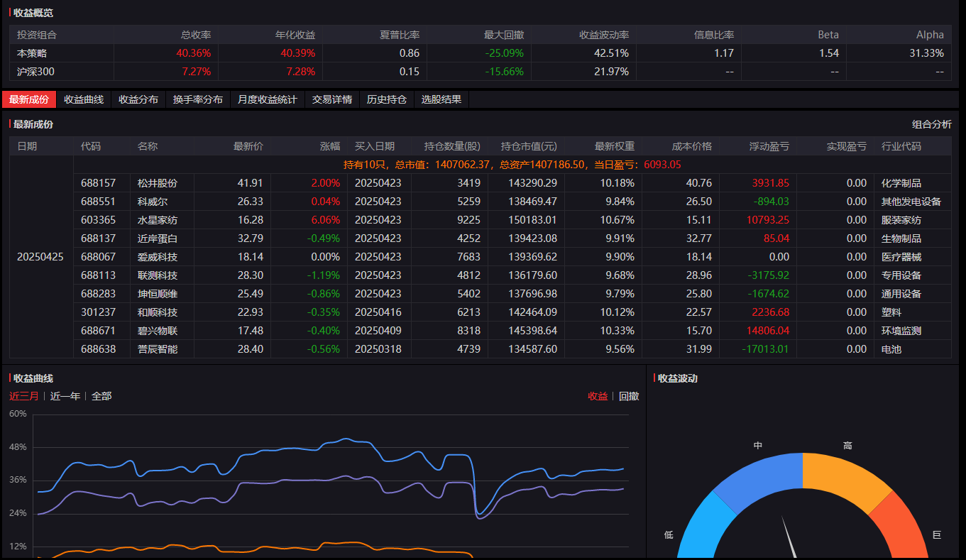966x560 pixels.
Task: View the 历史持仓 tab
Action: point(387,99)
